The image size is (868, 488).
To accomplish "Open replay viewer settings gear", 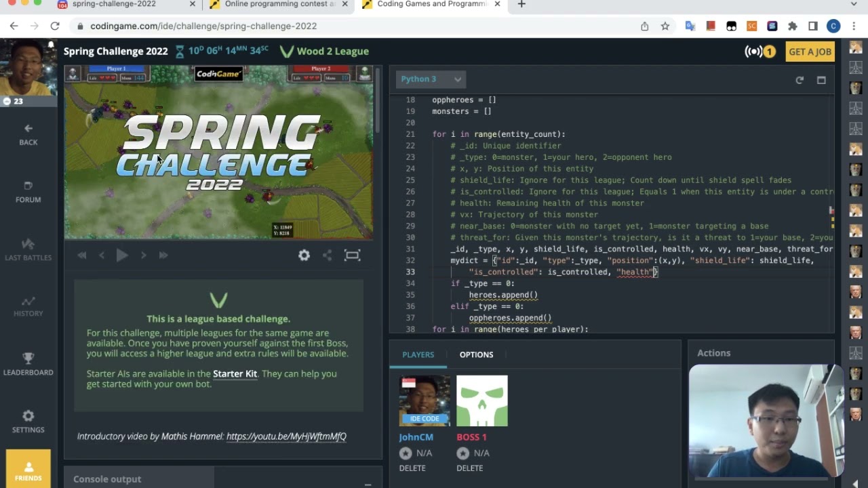I will 304,256.
